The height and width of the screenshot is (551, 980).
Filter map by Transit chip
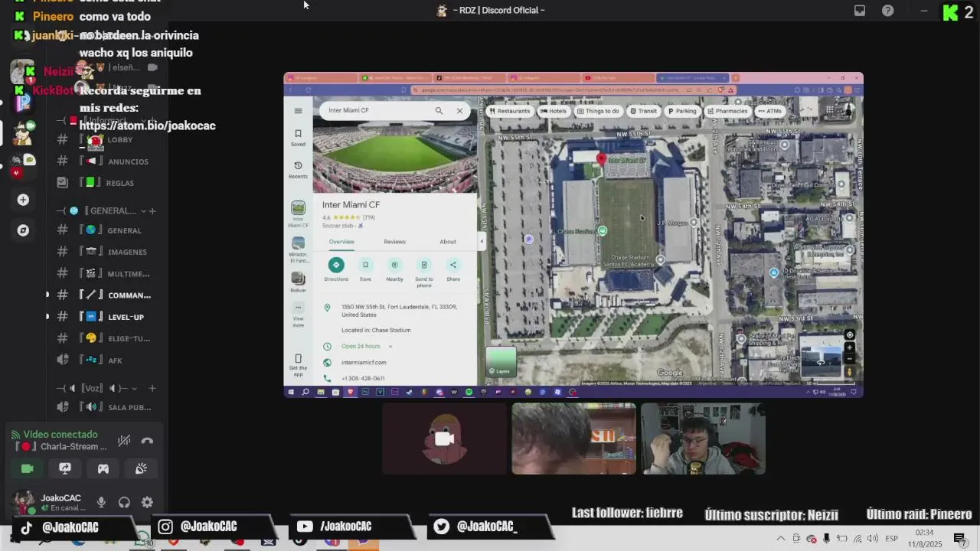coord(643,111)
